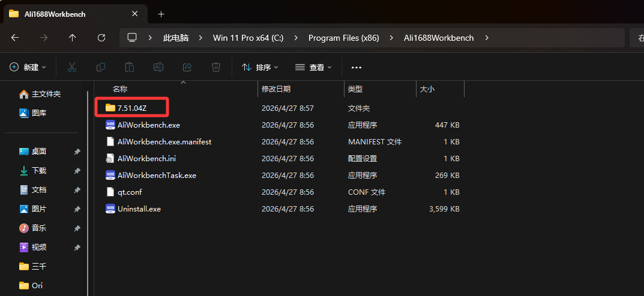Select the Uninstall.exe file

coord(139,209)
